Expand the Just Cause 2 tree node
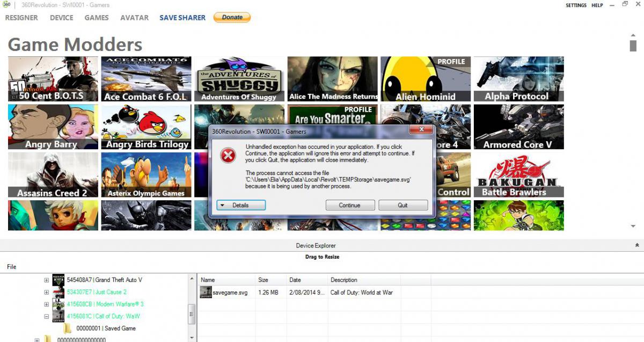This screenshot has width=644, height=342. (x=47, y=292)
